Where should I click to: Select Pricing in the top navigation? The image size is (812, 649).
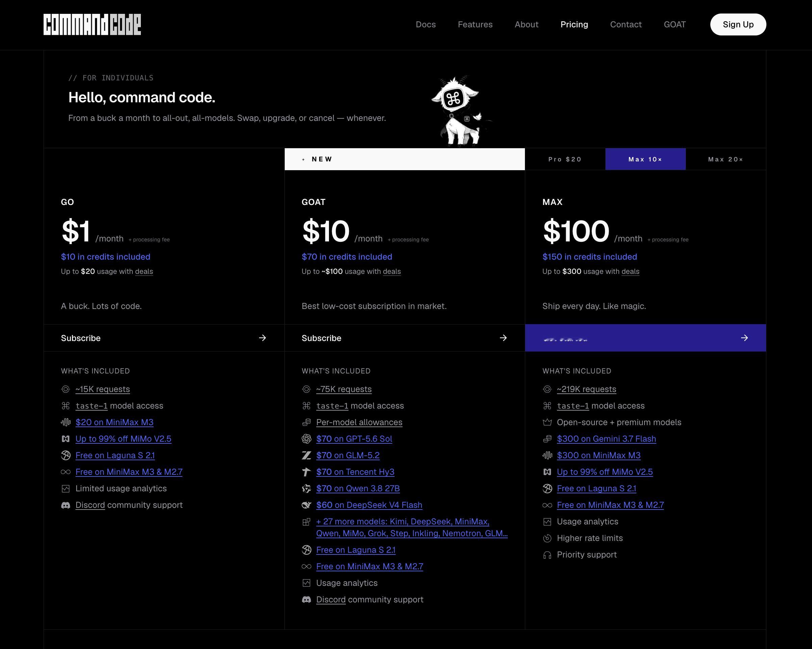point(574,24)
